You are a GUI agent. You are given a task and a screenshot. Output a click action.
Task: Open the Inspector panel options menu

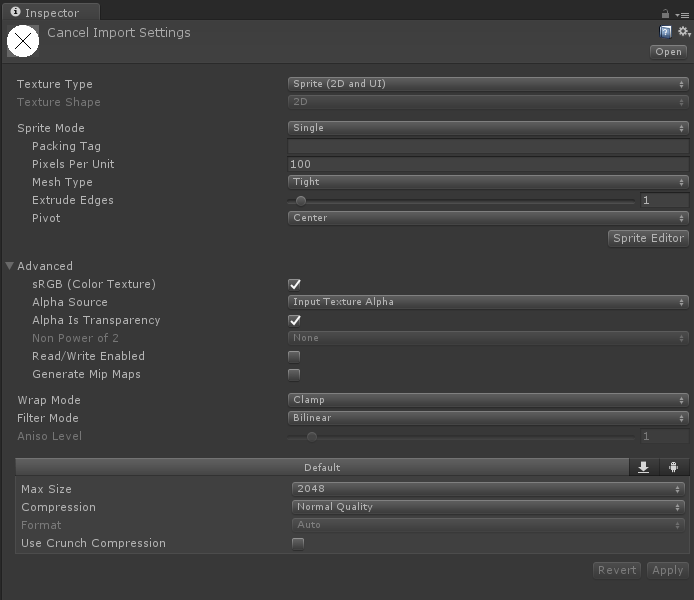coord(682,14)
